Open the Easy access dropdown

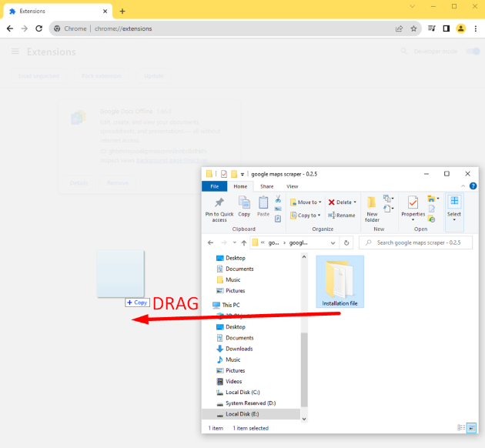point(388,209)
